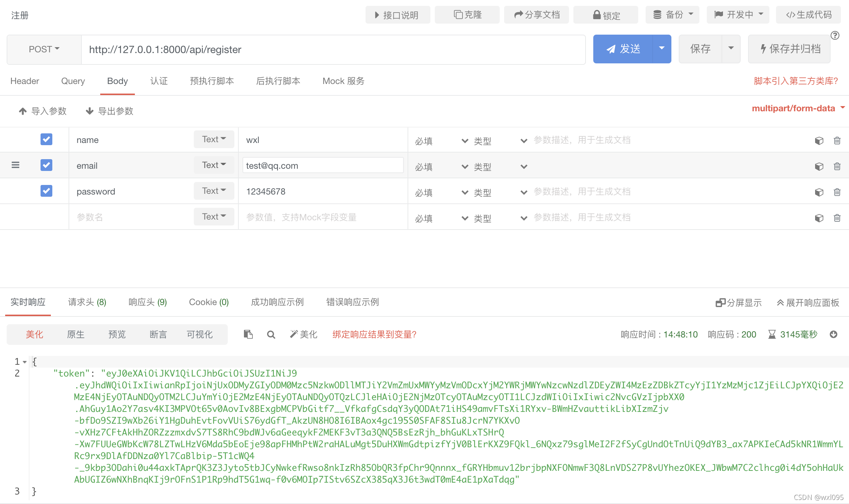Click the email value input field
The width and height of the screenshot is (849, 504).
click(x=323, y=165)
